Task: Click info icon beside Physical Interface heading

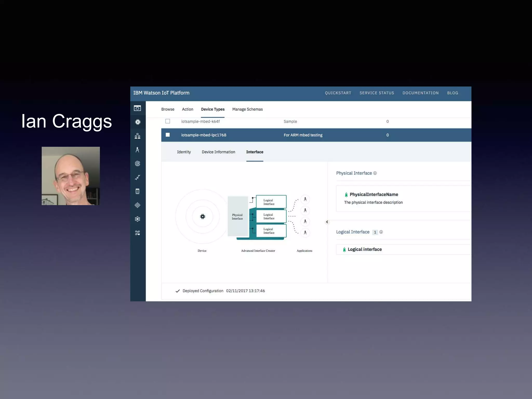Action: (x=375, y=173)
